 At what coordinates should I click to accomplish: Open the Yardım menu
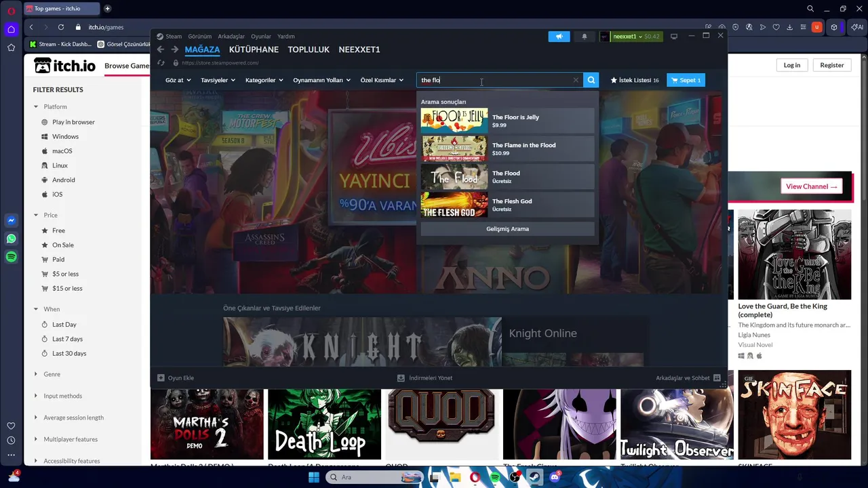[286, 37]
